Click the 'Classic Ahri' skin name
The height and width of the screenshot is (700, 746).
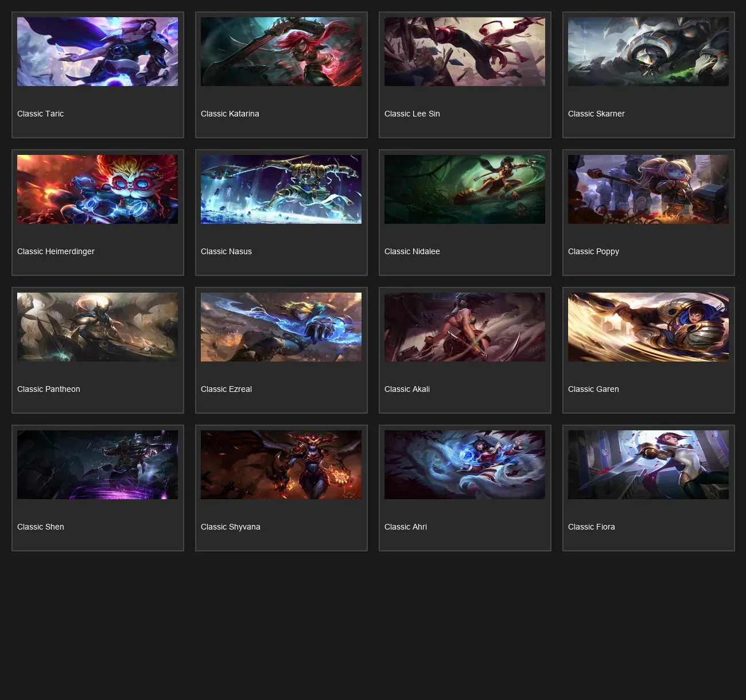tap(406, 527)
